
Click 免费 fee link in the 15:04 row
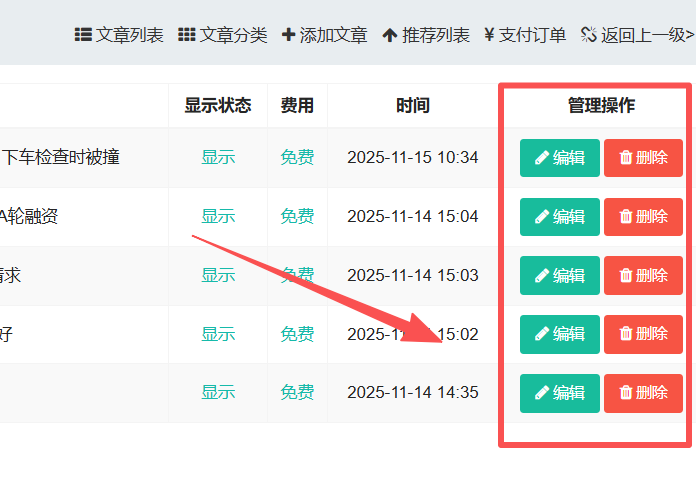[x=297, y=216]
